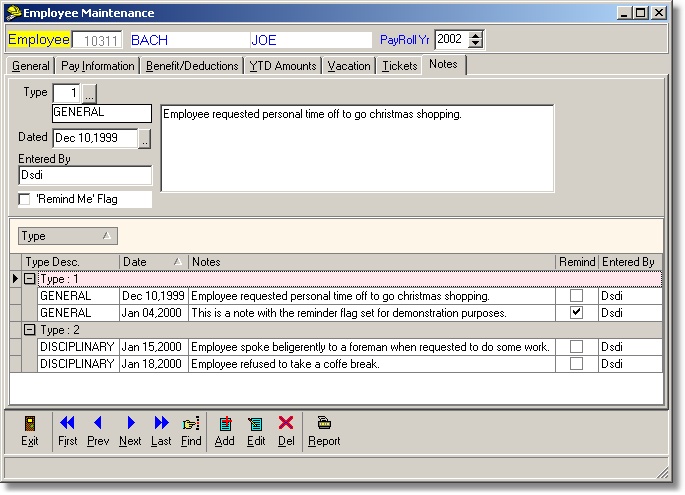Image resolution: width=685 pixels, height=495 pixels.
Task: Go to Next employee record
Action: pos(130,424)
